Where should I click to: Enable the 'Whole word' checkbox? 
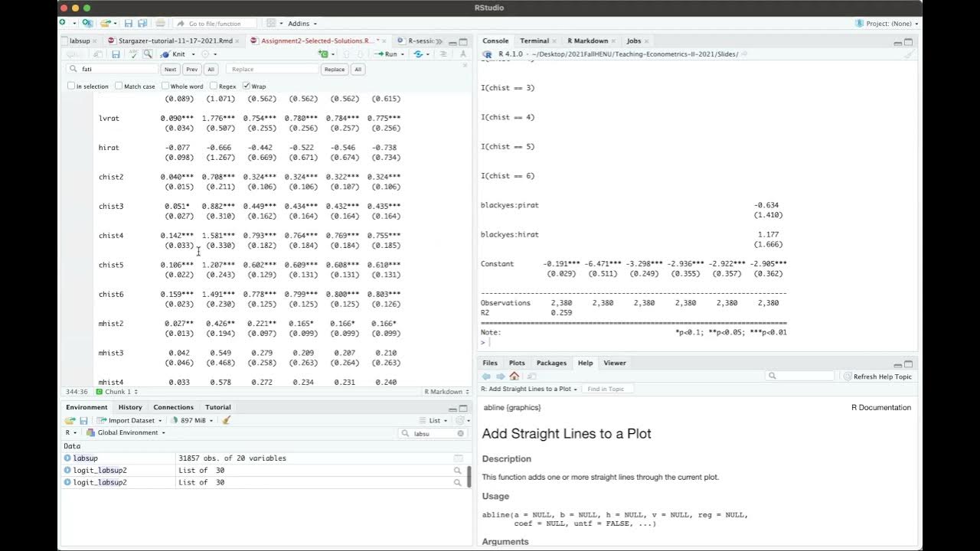165,86
